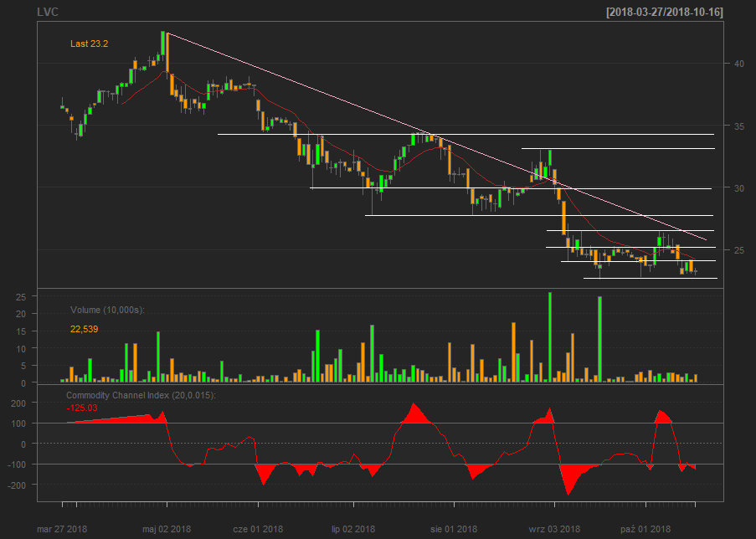The image size is (756, 539).
Task: Click the price axis label 25
Action: coord(738,250)
